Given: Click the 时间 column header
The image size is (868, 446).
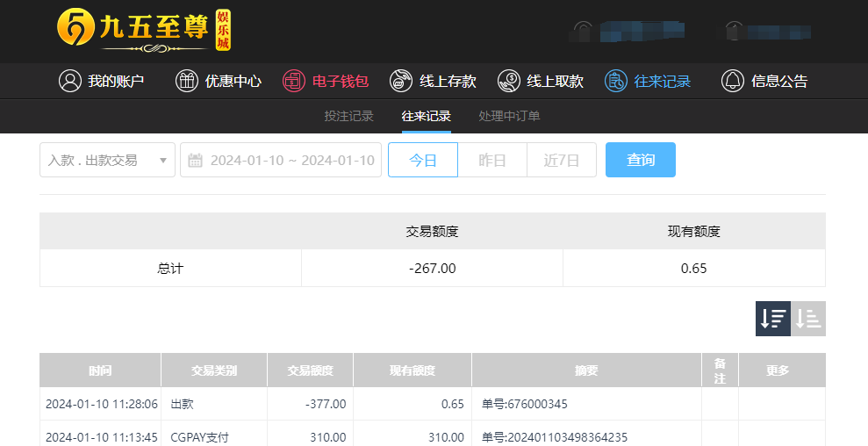Looking at the screenshot, I should click(100, 370).
